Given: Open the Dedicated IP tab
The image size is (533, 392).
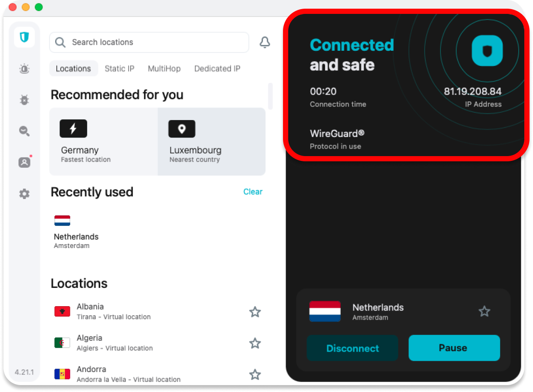Looking at the screenshot, I should click(x=217, y=69).
